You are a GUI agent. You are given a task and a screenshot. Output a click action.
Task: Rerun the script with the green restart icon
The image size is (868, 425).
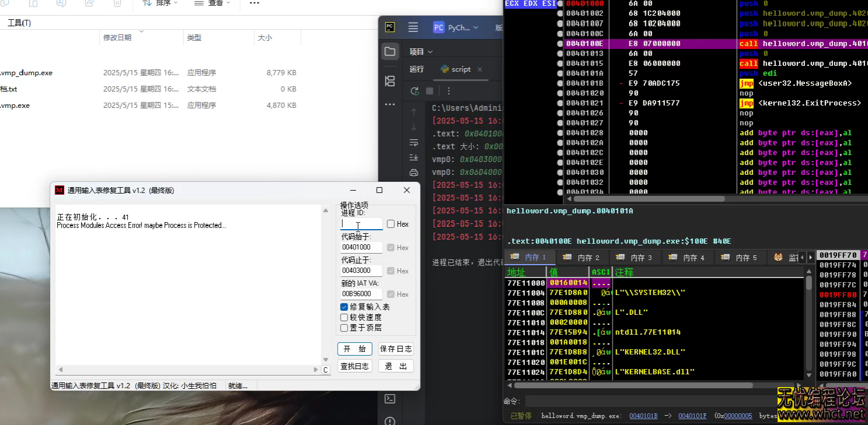pyautogui.click(x=414, y=91)
